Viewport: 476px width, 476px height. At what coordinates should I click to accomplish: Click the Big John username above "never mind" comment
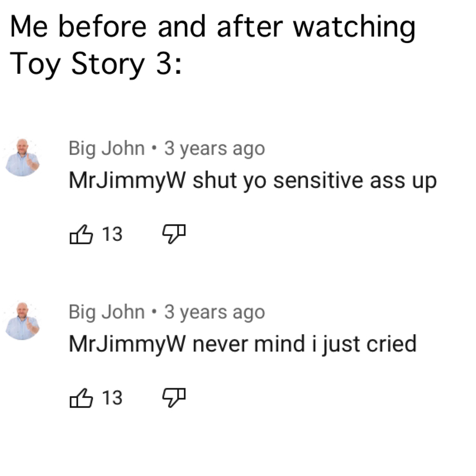[x=106, y=312]
